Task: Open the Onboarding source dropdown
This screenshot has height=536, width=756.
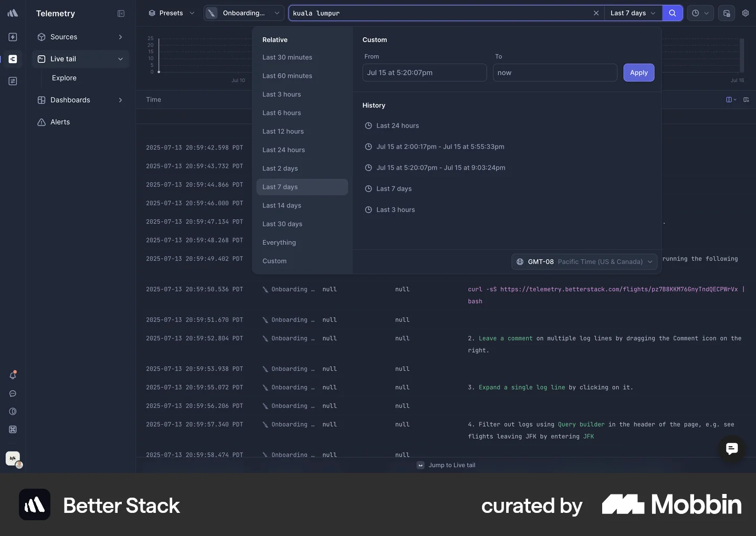Action: (244, 13)
